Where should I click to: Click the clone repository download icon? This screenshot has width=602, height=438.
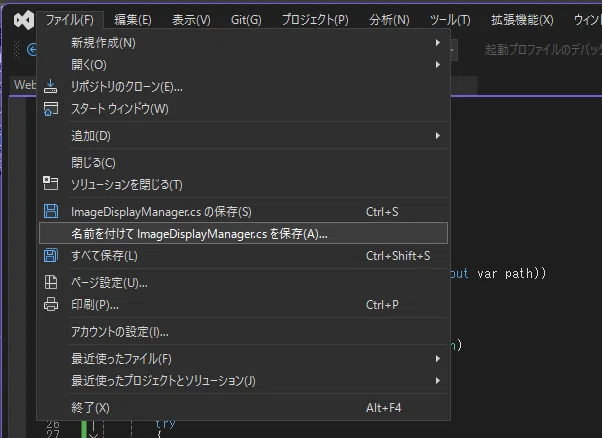50,87
